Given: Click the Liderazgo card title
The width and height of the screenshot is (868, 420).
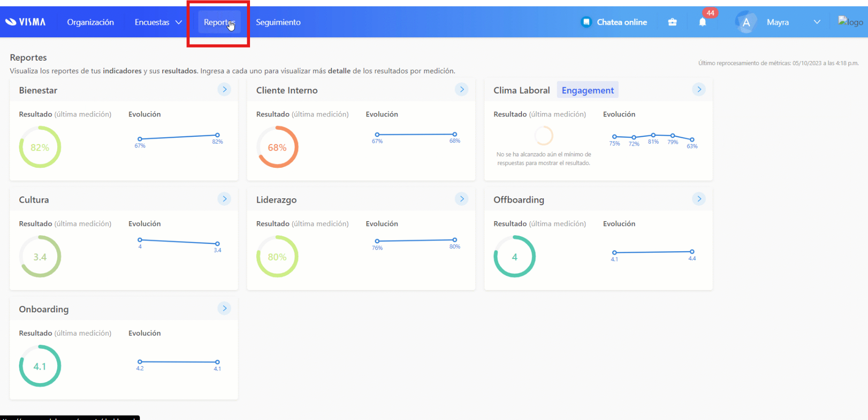Looking at the screenshot, I should (276, 200).
